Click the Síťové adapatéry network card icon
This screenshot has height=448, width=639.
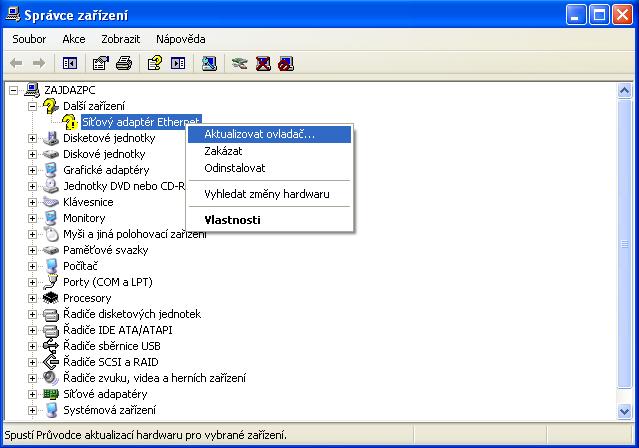click(x=51, y=394)
